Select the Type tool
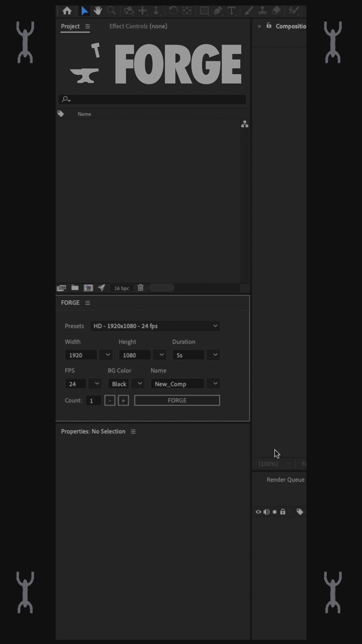Image resolution: width=362 pixels, height=644 pixels. (x=231, y=11)
